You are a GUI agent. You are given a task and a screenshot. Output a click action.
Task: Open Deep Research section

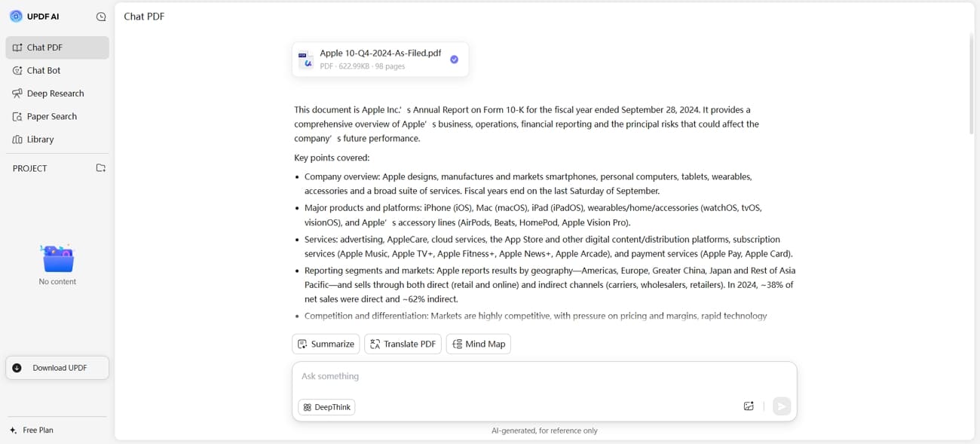click(x=57, y=93)
